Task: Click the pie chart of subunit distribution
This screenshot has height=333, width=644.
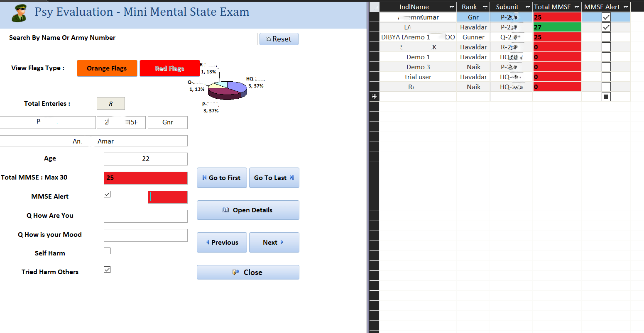Action: click(227, 90)
